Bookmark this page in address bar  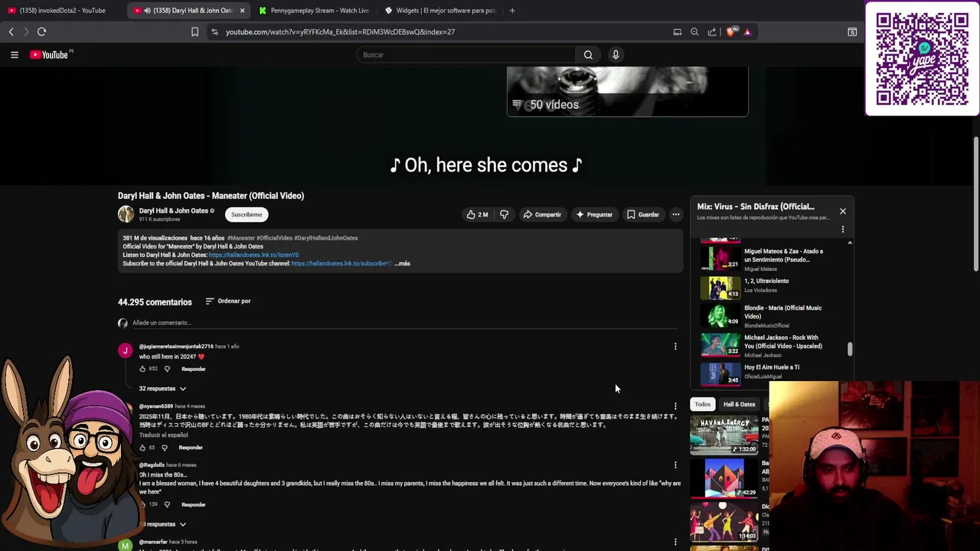[x=194, y=31]
